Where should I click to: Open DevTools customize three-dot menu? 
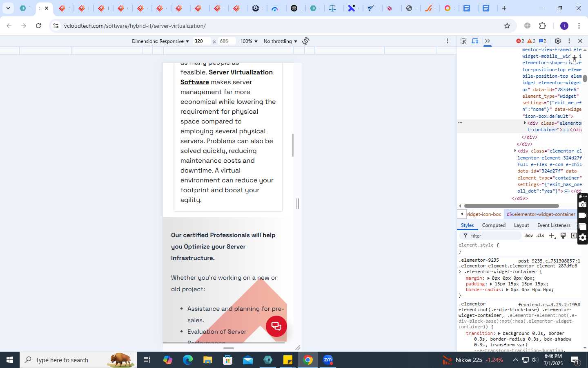[569, 41]
